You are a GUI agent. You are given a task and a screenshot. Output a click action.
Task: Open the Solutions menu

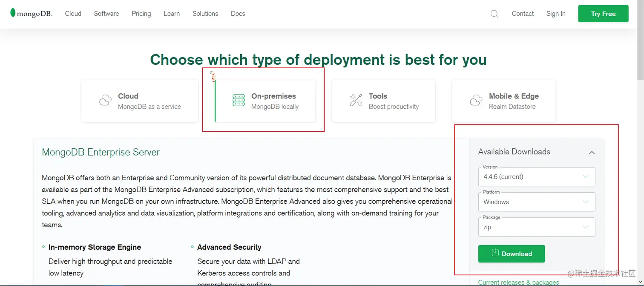(205, 14)
